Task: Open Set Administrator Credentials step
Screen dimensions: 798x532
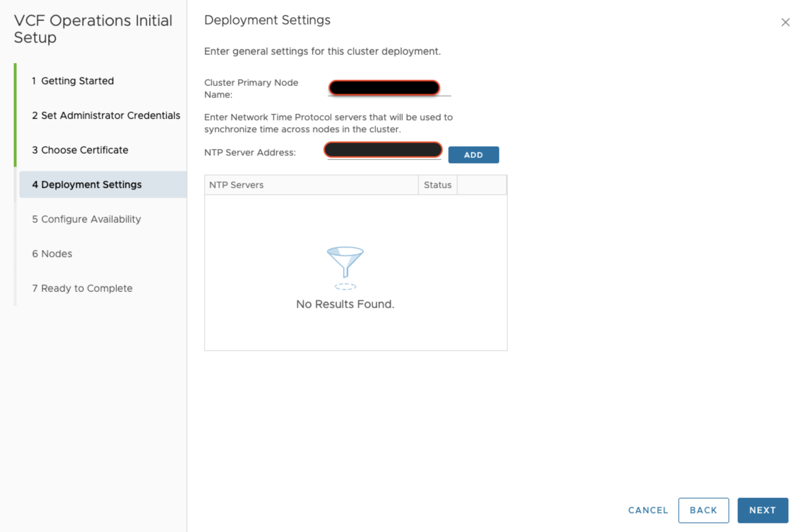Action: (x=106, y=115)
